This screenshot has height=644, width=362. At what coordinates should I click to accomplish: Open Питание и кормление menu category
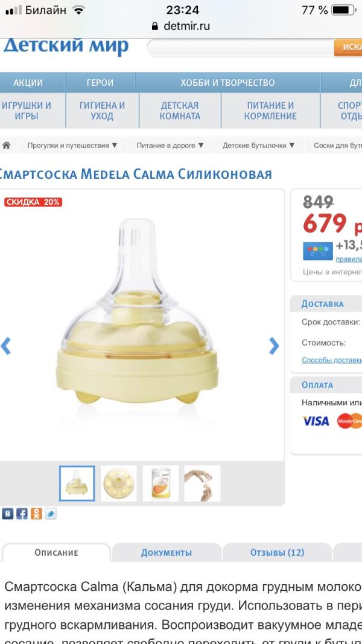(270, 111)
